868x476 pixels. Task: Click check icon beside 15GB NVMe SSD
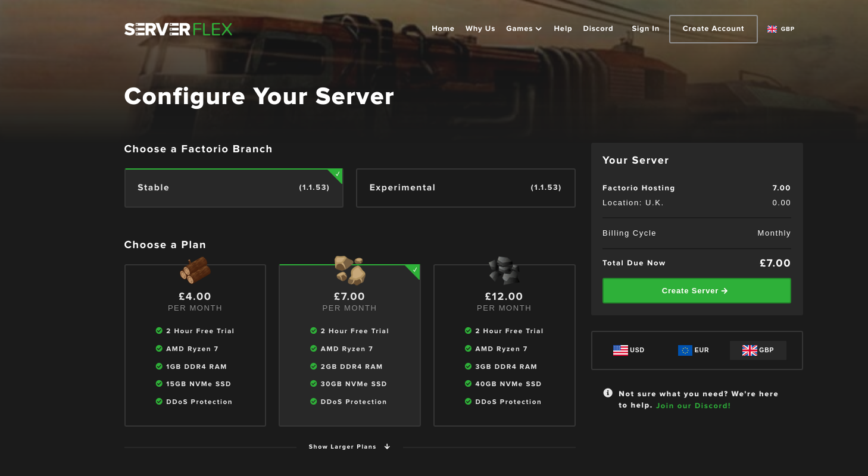click(159, 384)
